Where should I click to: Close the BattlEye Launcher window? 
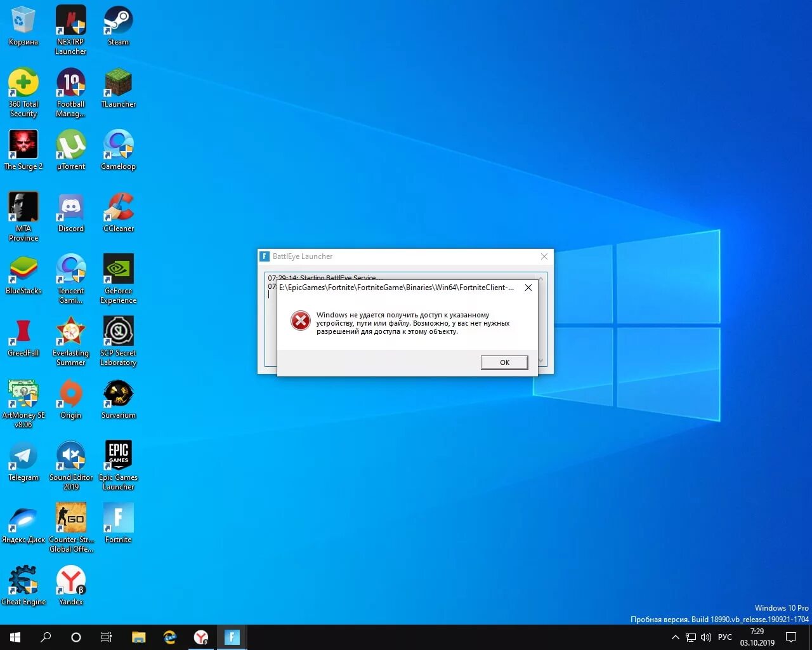point(544,256)
